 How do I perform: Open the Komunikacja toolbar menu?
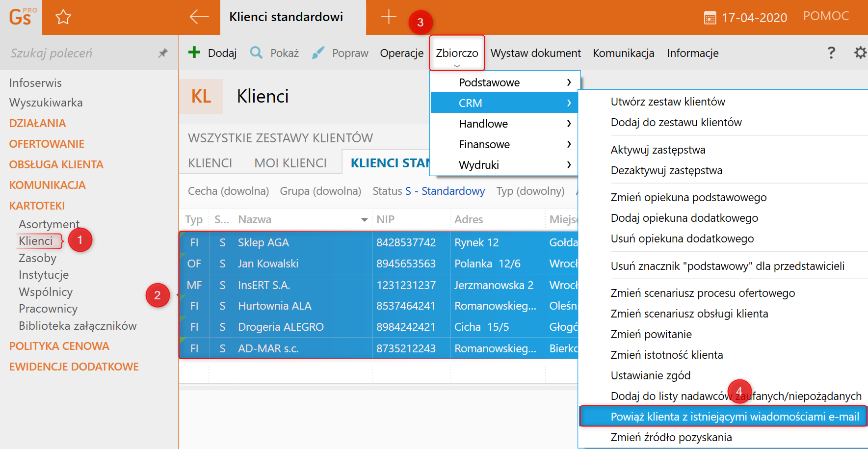(623, 53)
